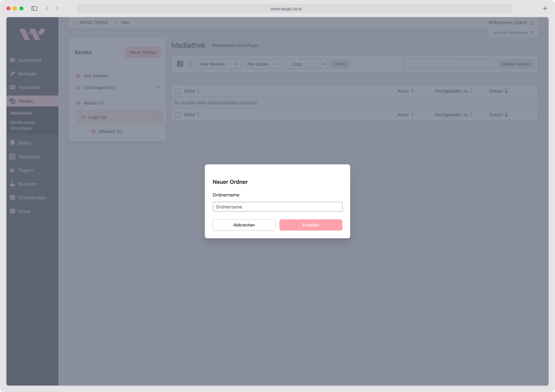Click into the Ordnername input field
The height and width of the screenshot is (392, 555).
point(277,207)
